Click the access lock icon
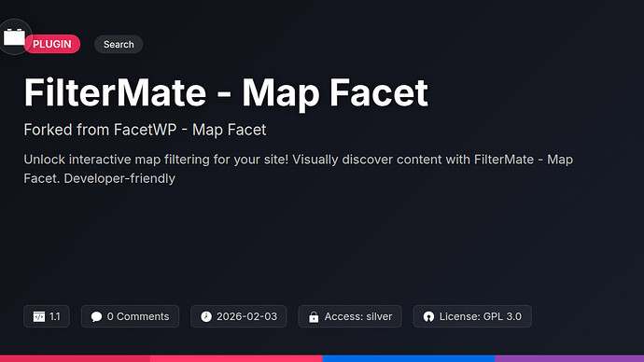644x362 pixels. pos(314,316)
